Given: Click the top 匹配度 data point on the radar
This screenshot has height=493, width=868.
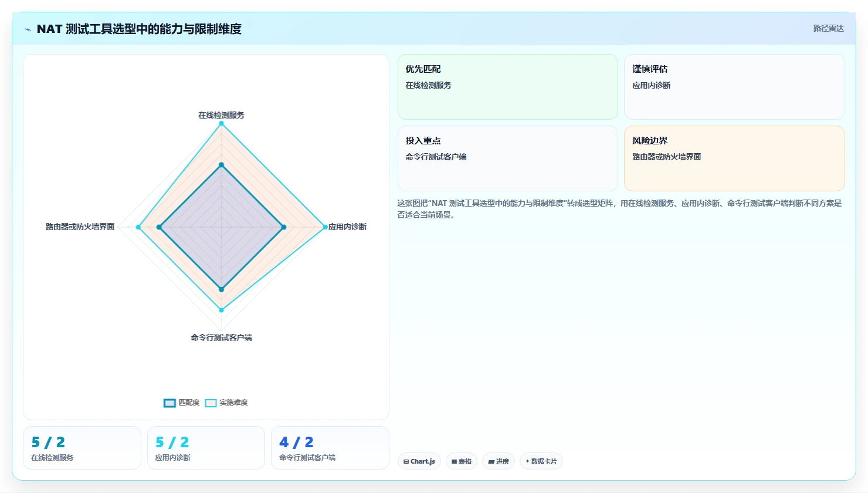Looking at the screenshot, I should (x=221, y=165).
